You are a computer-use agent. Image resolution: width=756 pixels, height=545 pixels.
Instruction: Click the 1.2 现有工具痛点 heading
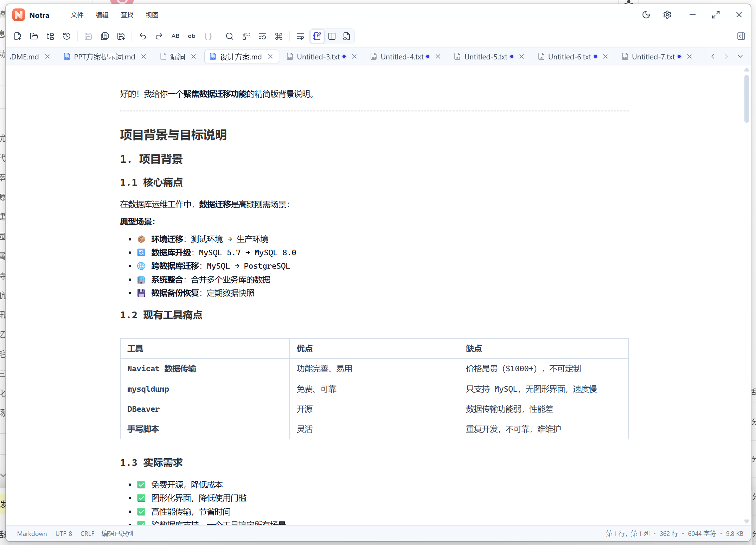[x=161, y=315]
